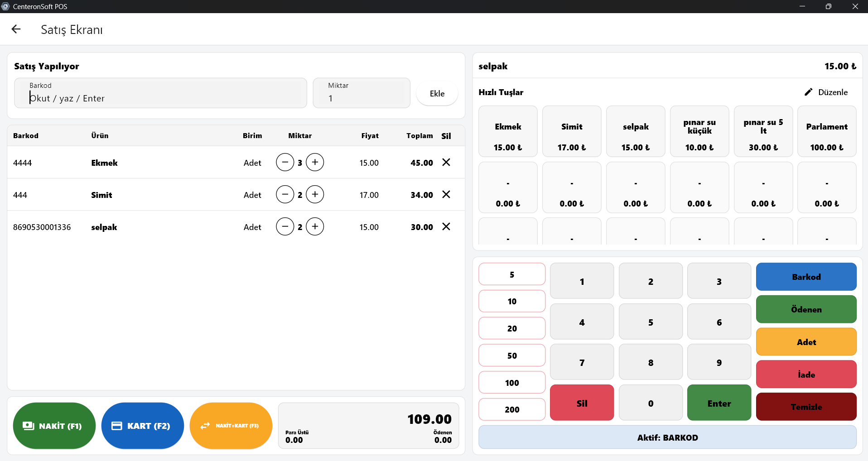Click the Ekle add button
The image size is (868, 461).
click(x=437, y=93)
